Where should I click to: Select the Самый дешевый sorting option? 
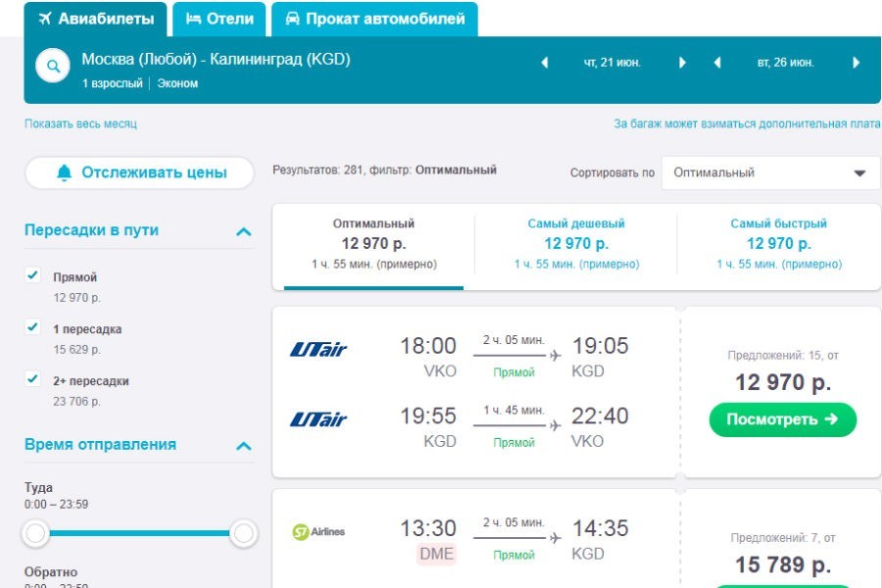tap(576, 242)
